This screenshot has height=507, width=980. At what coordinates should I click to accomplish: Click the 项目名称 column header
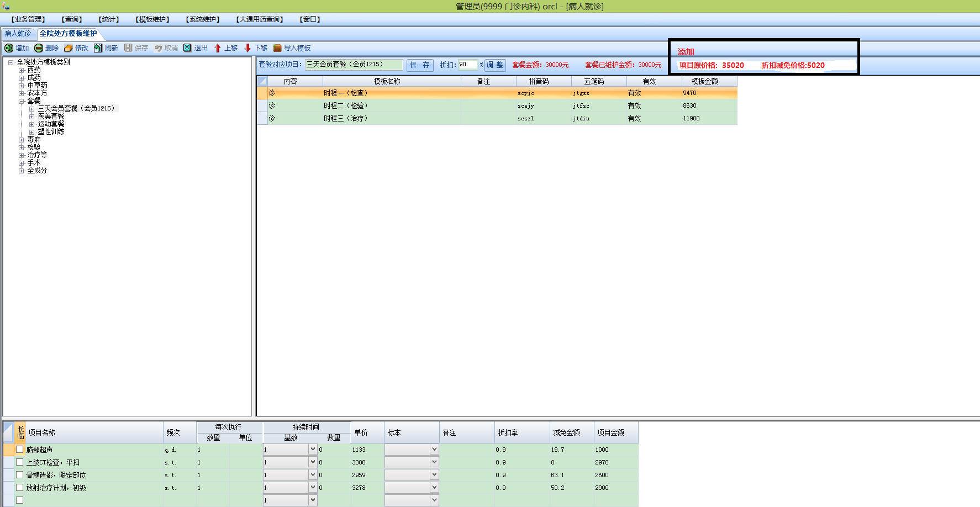click(94, 432)
